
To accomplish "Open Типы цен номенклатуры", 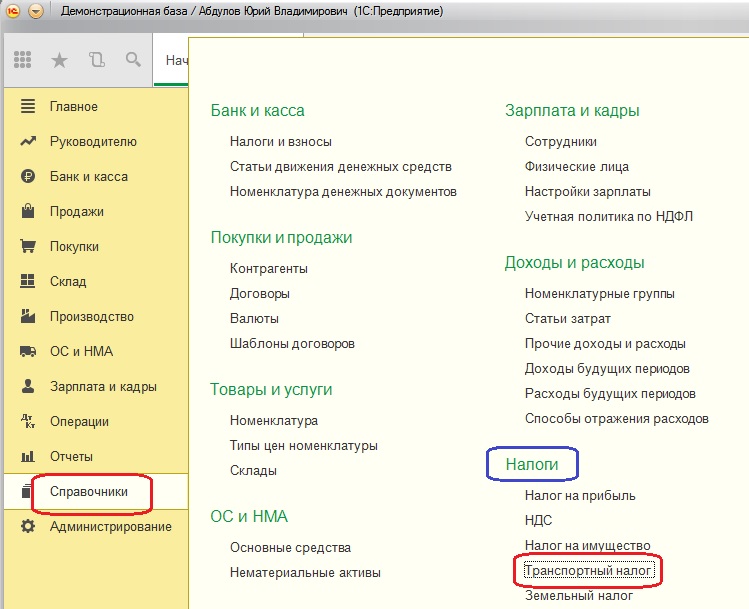I will click(303, 445).
